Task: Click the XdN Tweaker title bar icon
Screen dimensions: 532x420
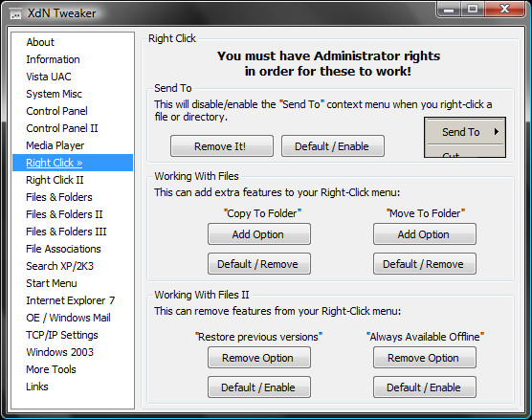Action: 15,14
